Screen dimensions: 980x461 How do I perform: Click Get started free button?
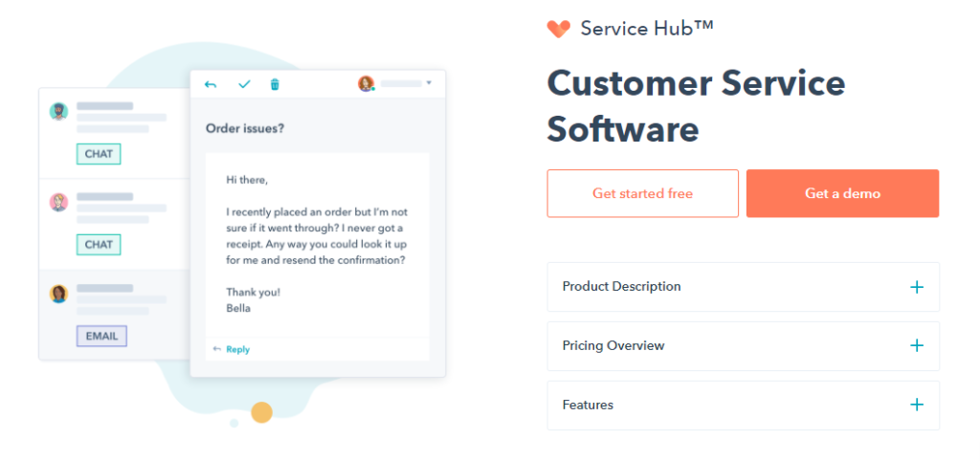pyautogui.click(x=642, y=193)
